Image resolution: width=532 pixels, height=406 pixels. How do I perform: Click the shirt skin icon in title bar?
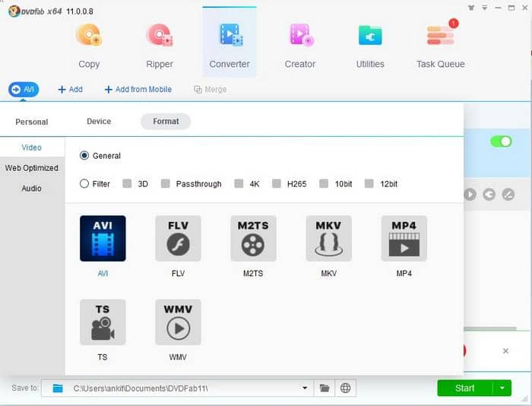[x=471, y=8]
